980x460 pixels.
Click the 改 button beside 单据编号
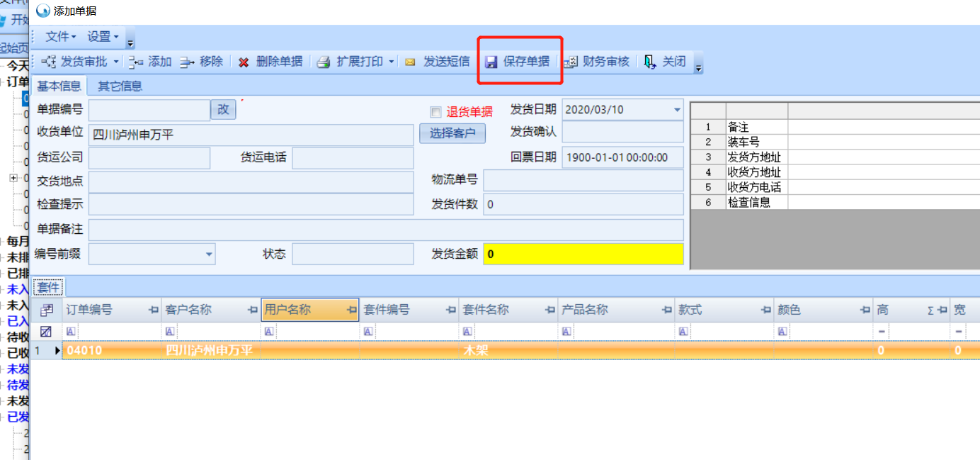coord(223,109)
